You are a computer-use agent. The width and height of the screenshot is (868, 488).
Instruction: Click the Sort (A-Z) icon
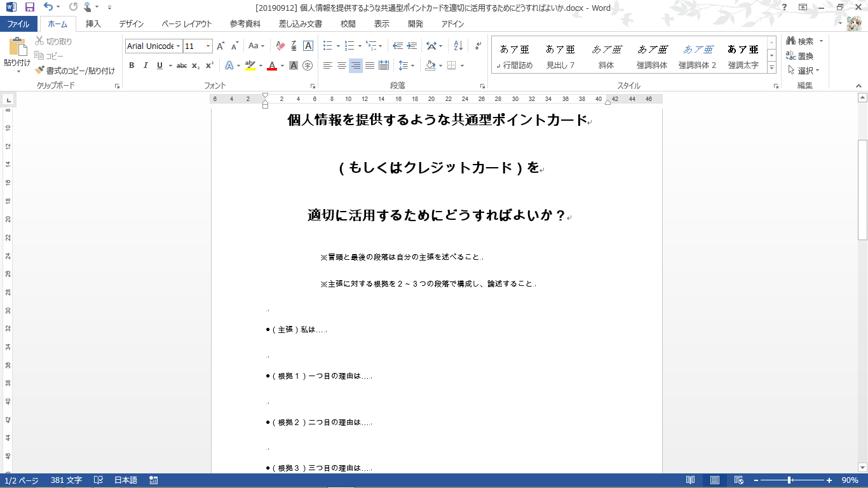click(458, 46)
